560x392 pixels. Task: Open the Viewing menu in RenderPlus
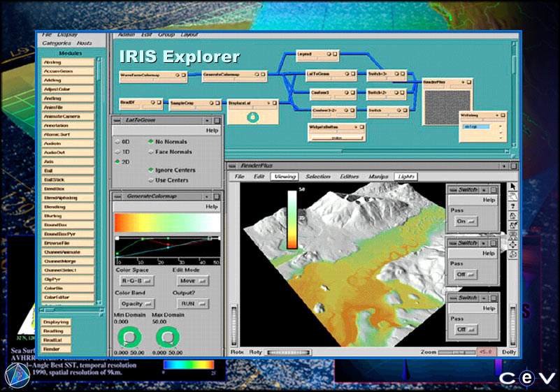285,176
